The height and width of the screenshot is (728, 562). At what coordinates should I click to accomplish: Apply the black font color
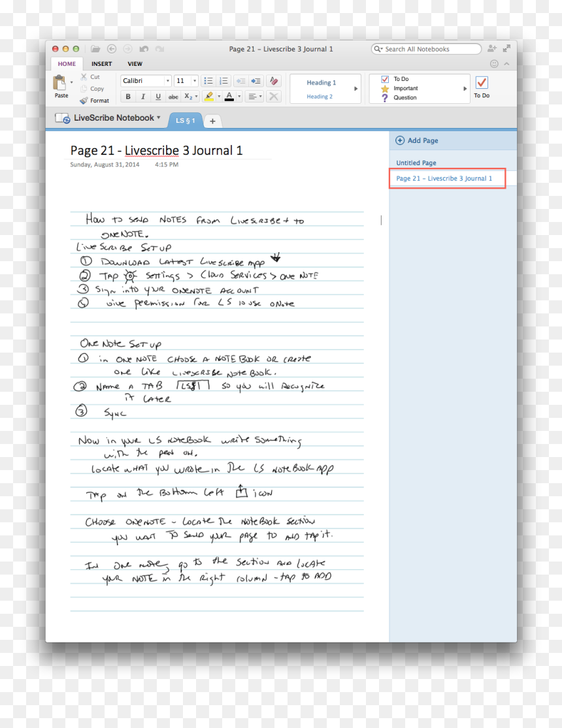pos(229,97)
